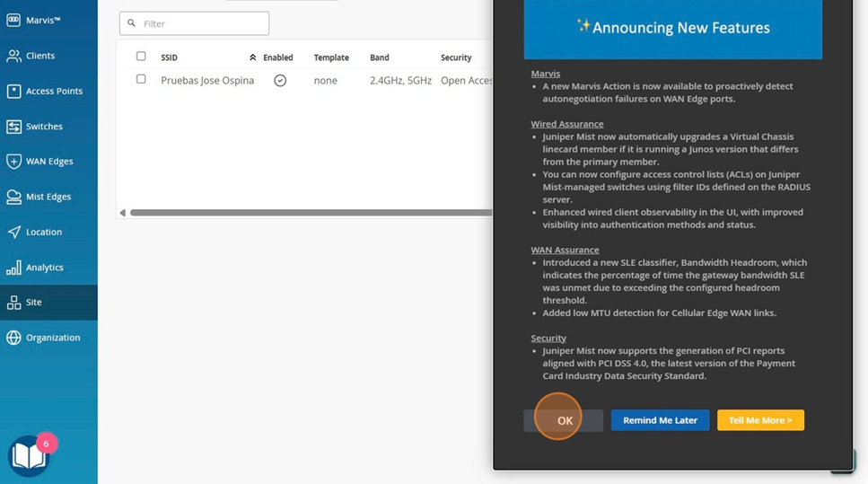Click the Remind Me Later button
Viewport: 868px width, 484px height.
pyautogui.click(x=660, y=420)
